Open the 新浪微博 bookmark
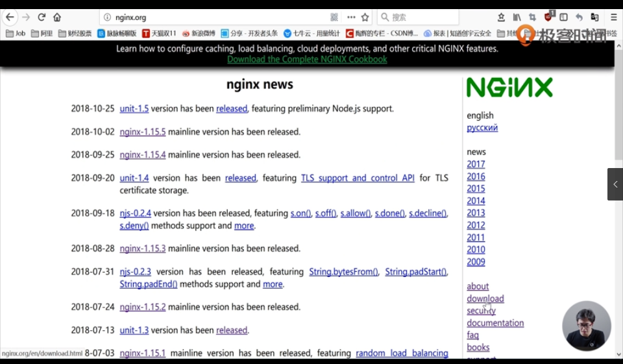 [x=199, y=33]
